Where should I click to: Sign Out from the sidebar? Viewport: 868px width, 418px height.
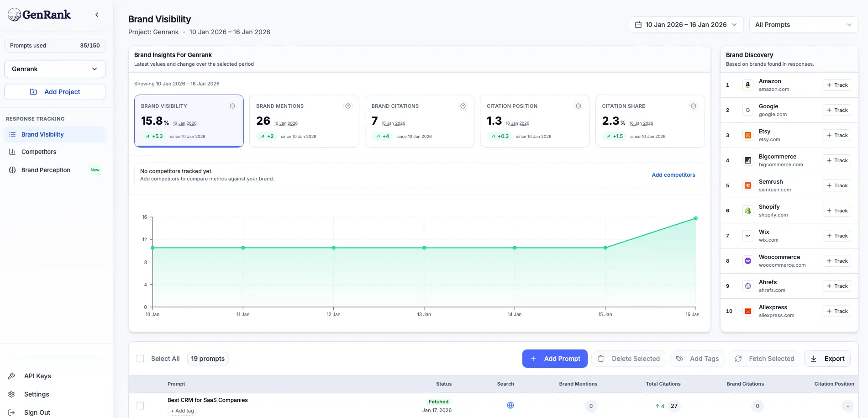[37, 412]
